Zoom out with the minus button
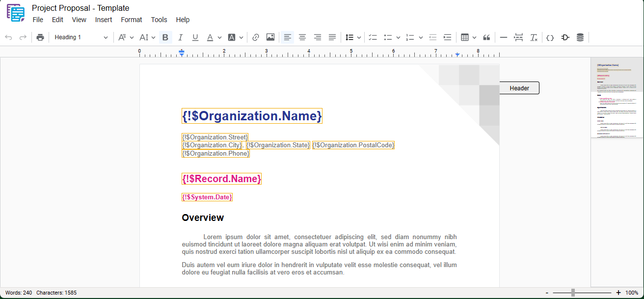Screen dimensions: 644x299 click(547, 293)
